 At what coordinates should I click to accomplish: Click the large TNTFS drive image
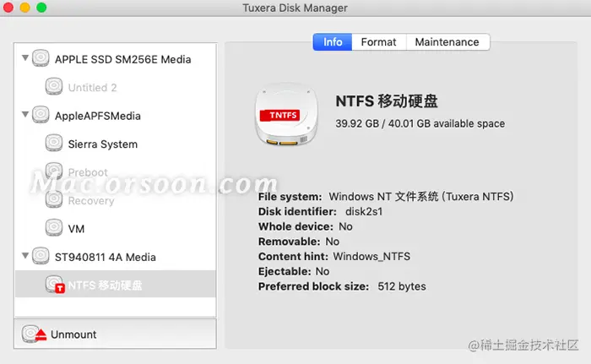(x=286, y=115)
